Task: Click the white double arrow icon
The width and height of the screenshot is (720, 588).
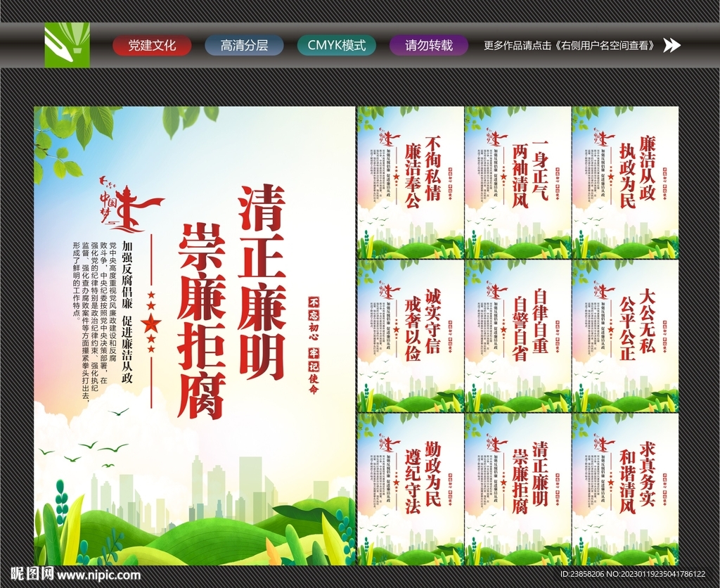Action: 671,45
